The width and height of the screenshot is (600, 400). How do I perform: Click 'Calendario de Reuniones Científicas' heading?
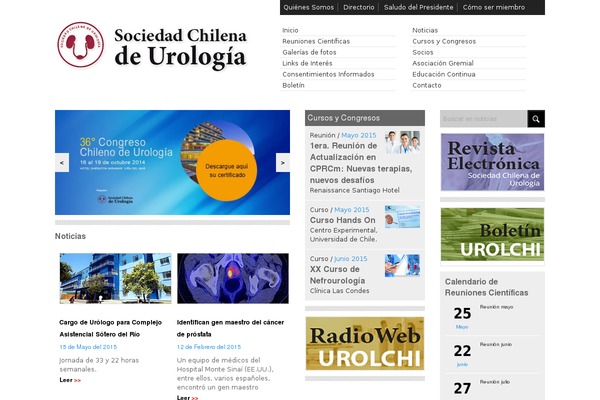[486, 287]
